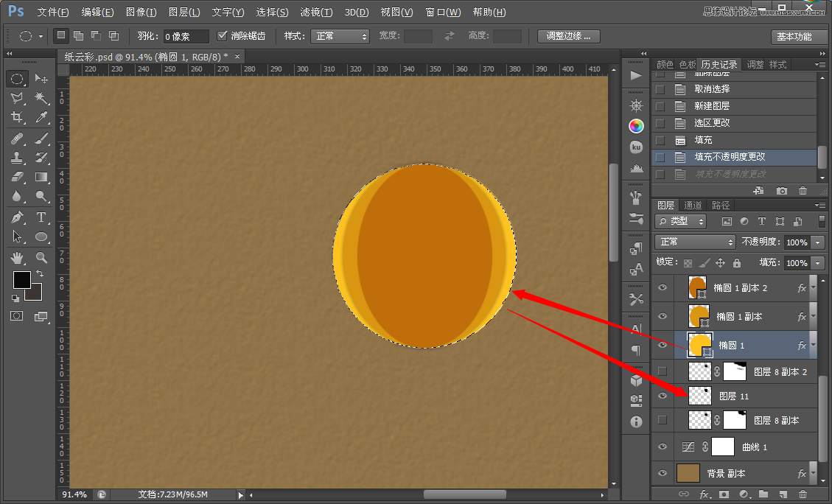Expand effects of 椭圆 1 副本 2 layer
The height and width of the screenshot is (504, 832).
click(x=814, y=287)
